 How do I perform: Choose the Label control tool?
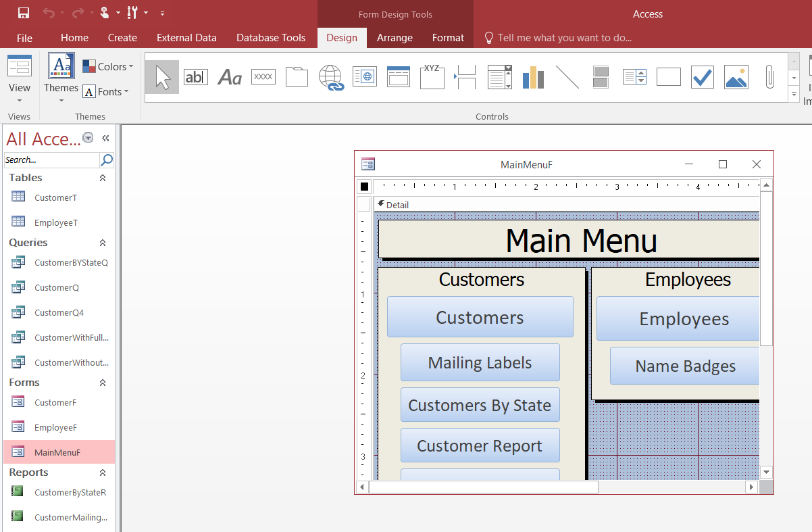[x=230, y=76]
